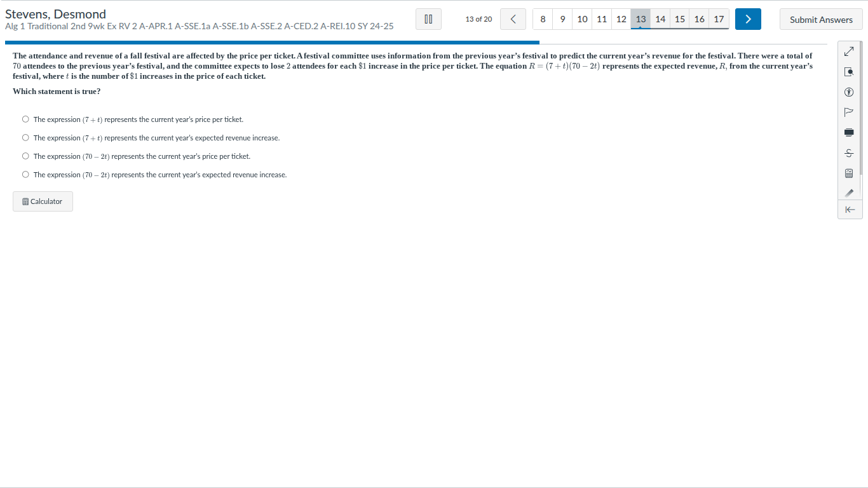Choose answer: (70 − 2t) represents expected revenue increase
Image resolution: width=868 pixels, height=488 pixels.
click(25, 174)
